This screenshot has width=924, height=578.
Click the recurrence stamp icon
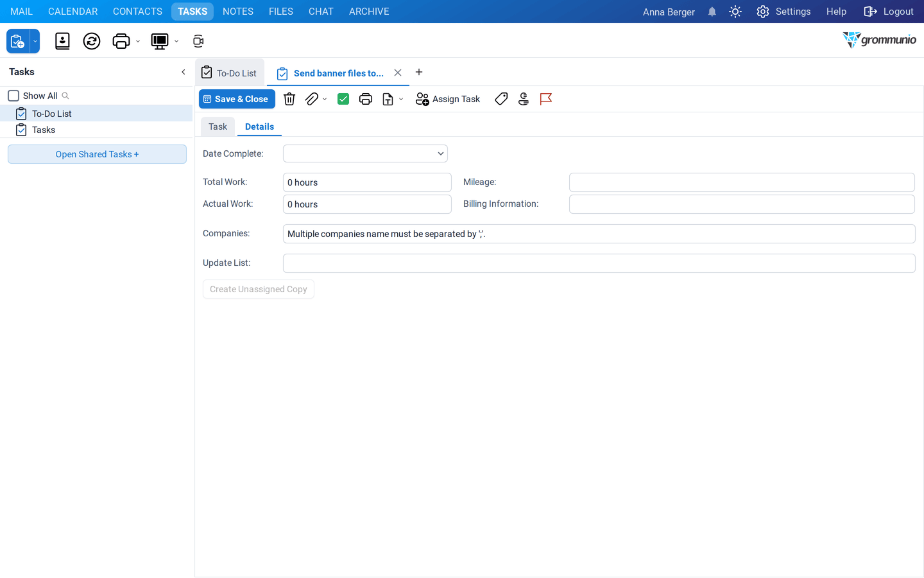[524, 99]
